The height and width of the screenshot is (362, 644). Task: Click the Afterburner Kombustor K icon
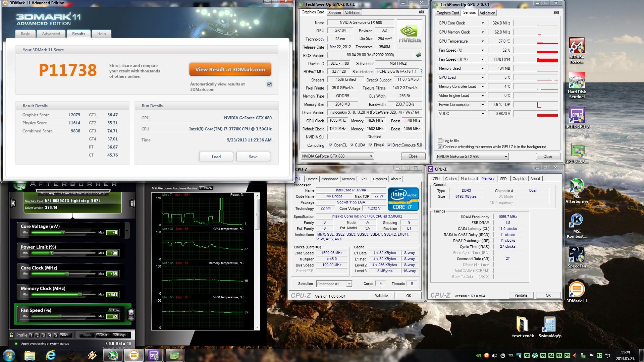coord(13,203)
